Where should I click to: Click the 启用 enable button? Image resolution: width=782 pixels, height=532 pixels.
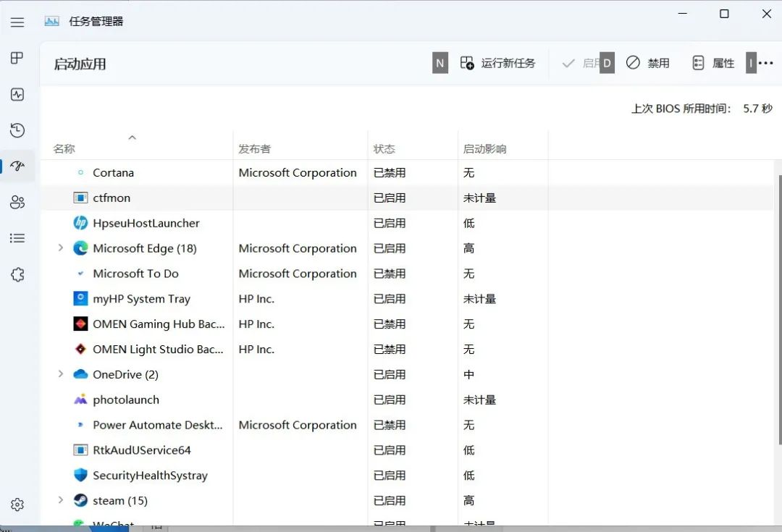[x=581, y=63]
